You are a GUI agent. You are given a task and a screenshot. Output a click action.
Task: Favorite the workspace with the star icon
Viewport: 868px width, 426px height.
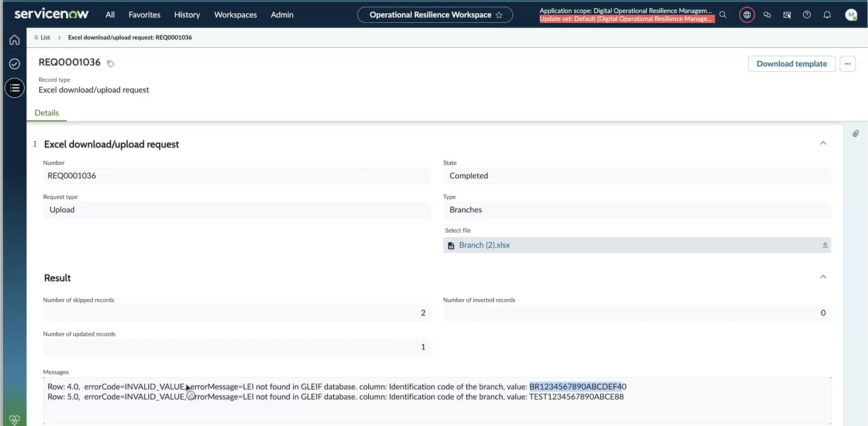[499, 15]
